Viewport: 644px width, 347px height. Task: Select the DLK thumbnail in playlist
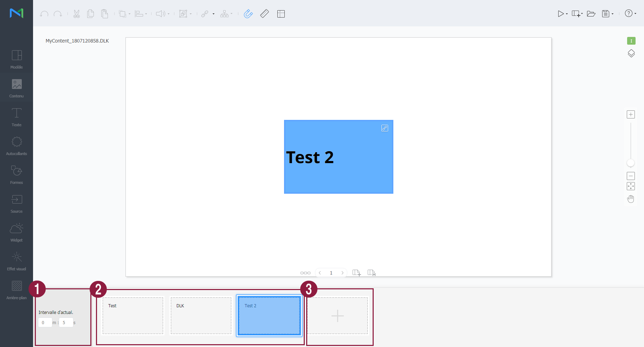[201, 316]
